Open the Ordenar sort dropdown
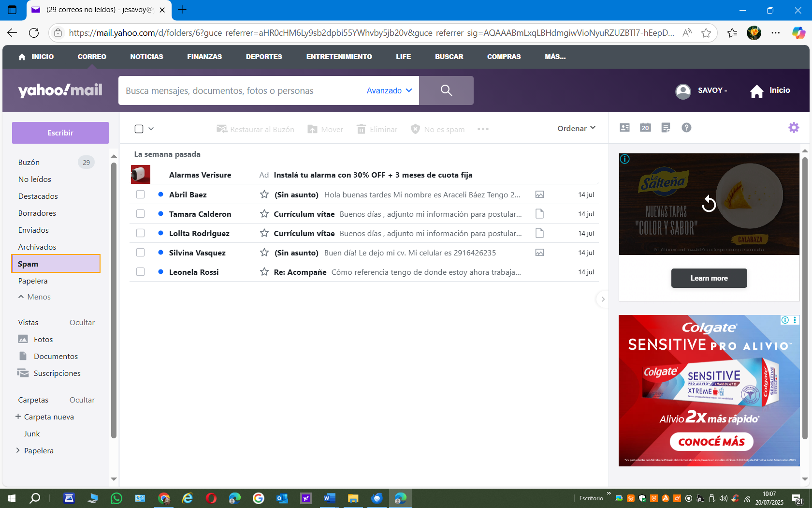This screenshot has width=812, height=508. [x=576, y=128]
